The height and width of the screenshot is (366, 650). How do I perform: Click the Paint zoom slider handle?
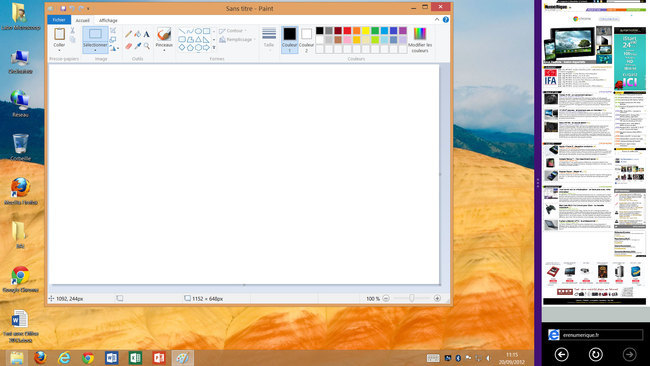tap(412, 298)
